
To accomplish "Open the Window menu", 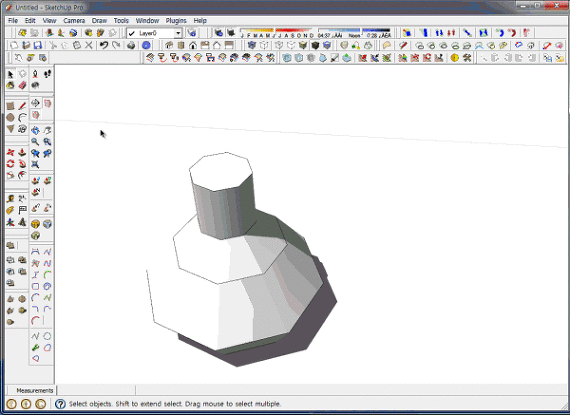I will [x=147, y=21].
